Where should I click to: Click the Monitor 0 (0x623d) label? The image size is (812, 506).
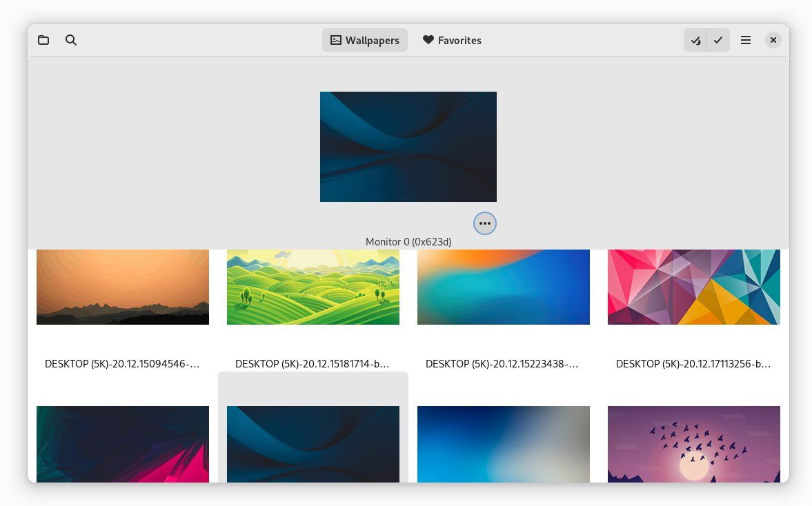point(408,241)
